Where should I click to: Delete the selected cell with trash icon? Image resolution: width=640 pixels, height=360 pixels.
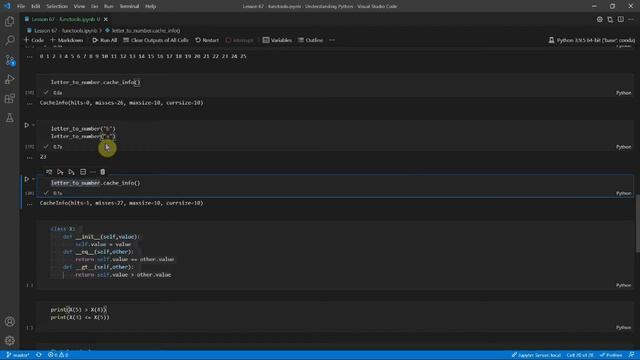[x=102, y=172]
